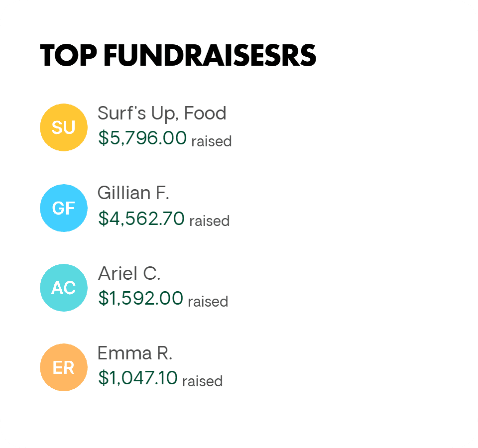Image resolution: width=478 pixels, height=448 pixels.
Task: Click the word TOP in the heading
Action: [x=69, y=55]
